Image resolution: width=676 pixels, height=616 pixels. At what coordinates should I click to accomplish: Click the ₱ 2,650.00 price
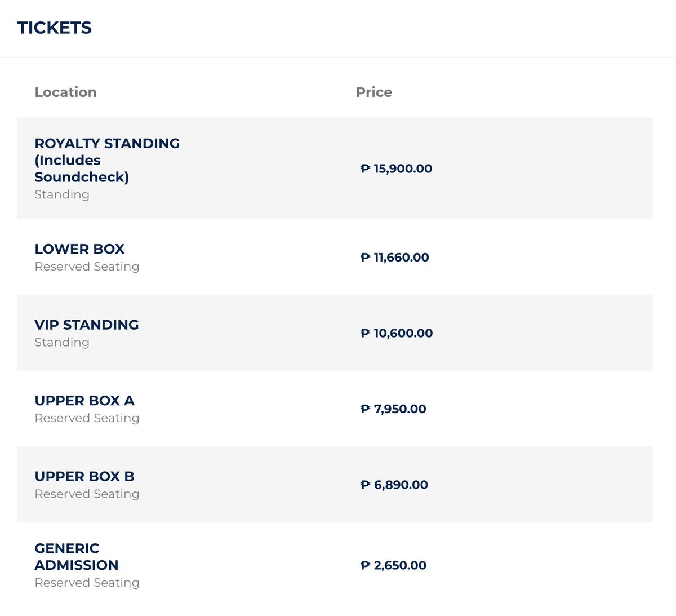[393, 565]
